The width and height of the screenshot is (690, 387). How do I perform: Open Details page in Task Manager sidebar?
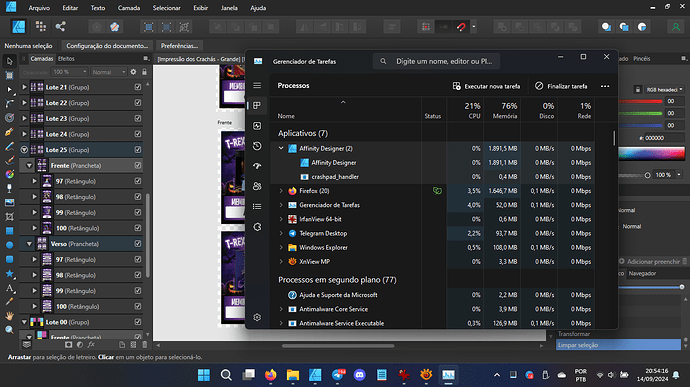click(257, 206)
